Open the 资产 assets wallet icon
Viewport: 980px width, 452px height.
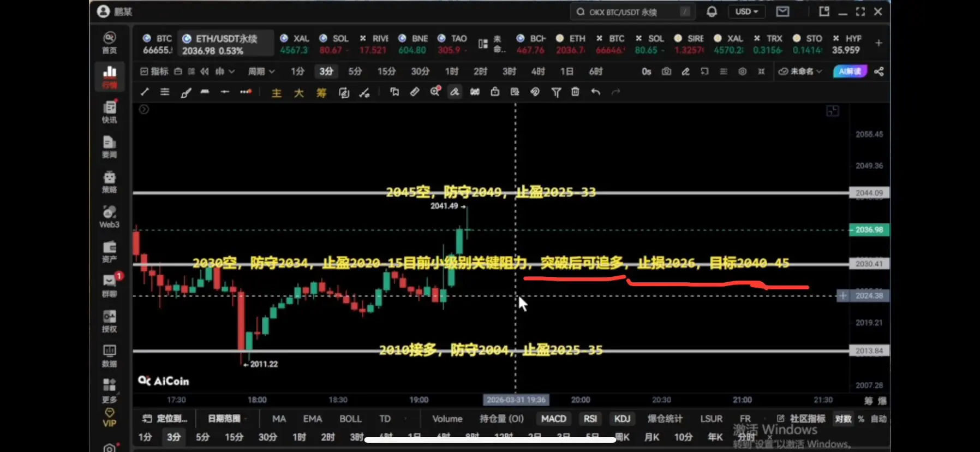[x=109, y=252]
